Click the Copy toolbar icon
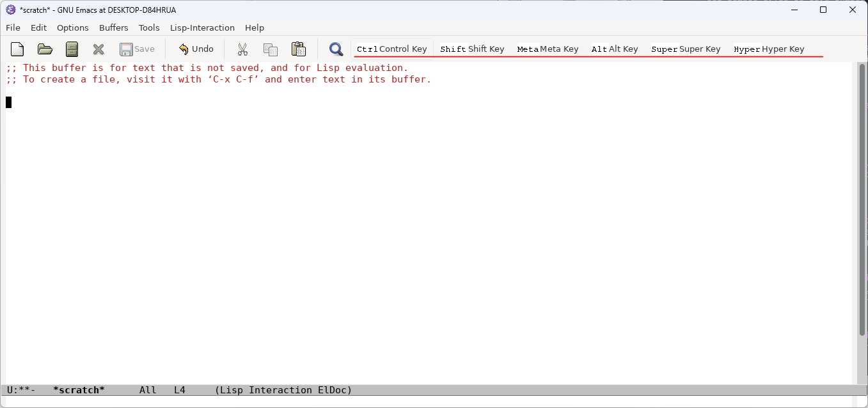This screenshot has width=868, height=408. pyautogui.click(x=271, y=49)
